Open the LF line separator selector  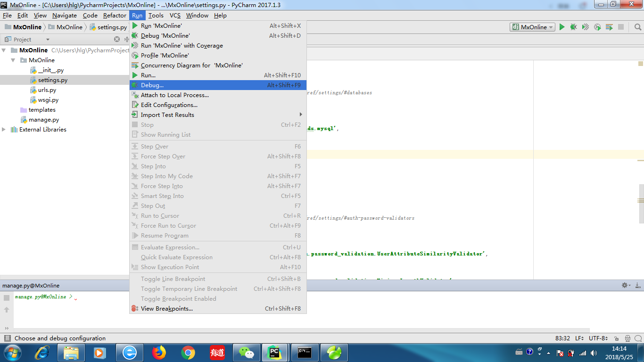click(x=580, y=338)
